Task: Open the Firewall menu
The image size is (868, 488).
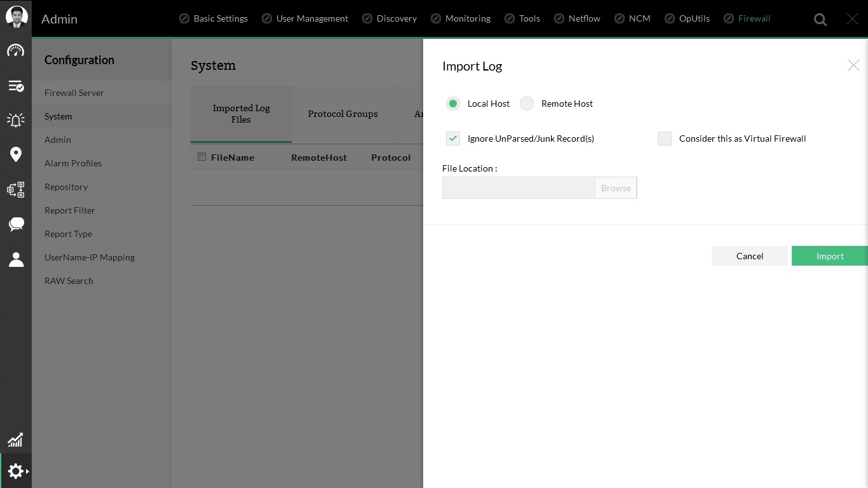Action: pos(754,18)
